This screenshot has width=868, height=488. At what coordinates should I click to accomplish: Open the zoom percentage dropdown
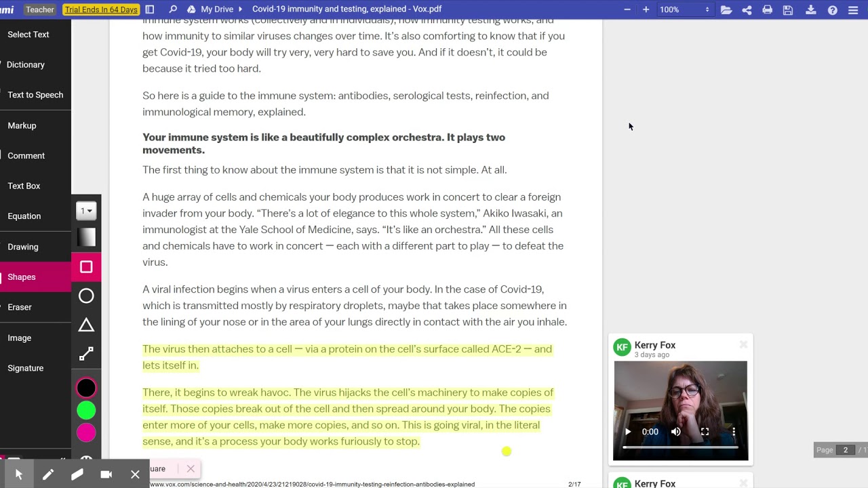tap(685, 9)
